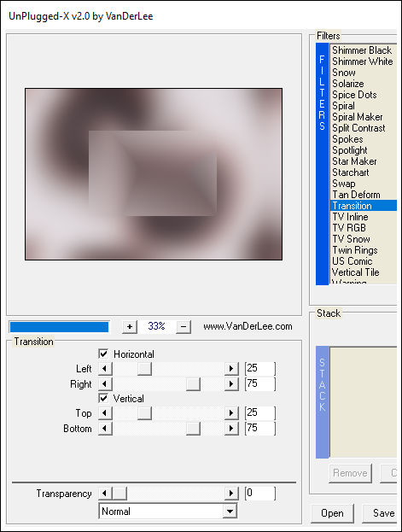The height and width of the screenshot is (532, 402).
Task: Pick the Solarize filter
Action: pyautogui.click(x=347, y=84)
